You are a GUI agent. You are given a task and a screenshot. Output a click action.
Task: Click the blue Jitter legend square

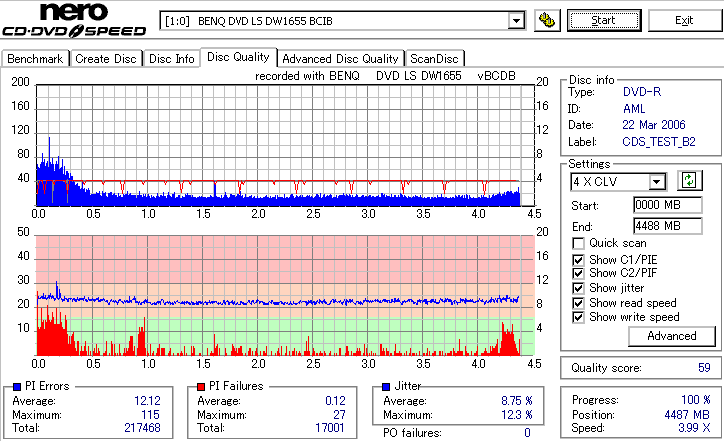tap(386, 387)
